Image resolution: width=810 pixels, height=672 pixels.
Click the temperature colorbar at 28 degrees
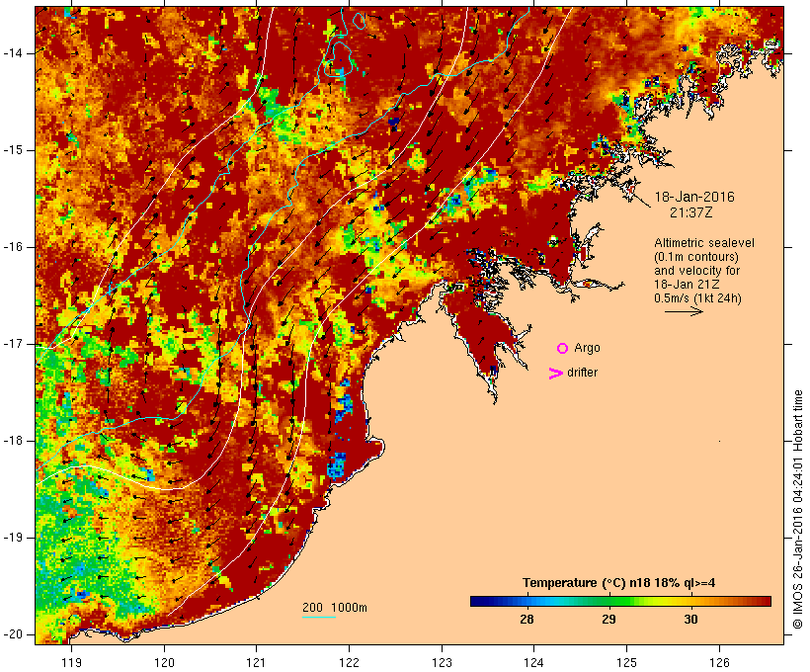(526, 601)
